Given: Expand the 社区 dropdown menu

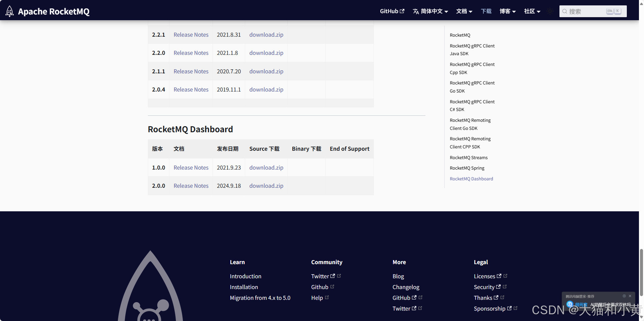Looking at the screenshot, I should click(x=532, y=11).
